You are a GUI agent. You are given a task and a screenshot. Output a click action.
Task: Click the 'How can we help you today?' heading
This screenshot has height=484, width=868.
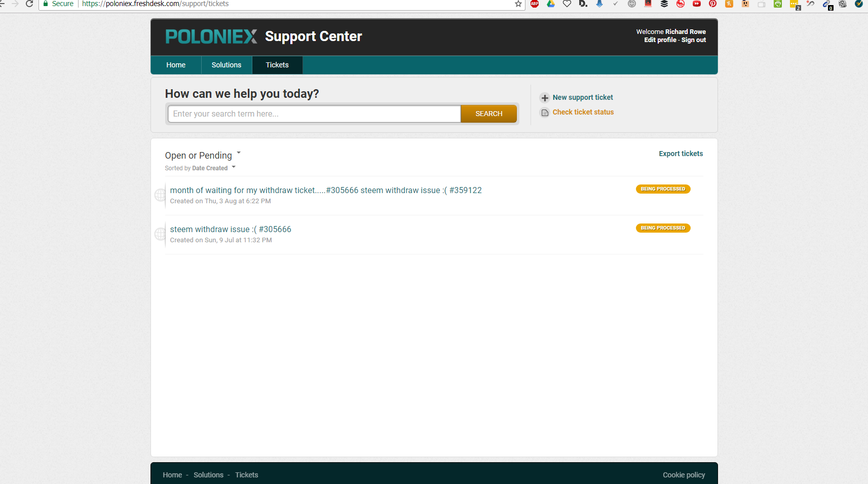(x=242, y=94)
